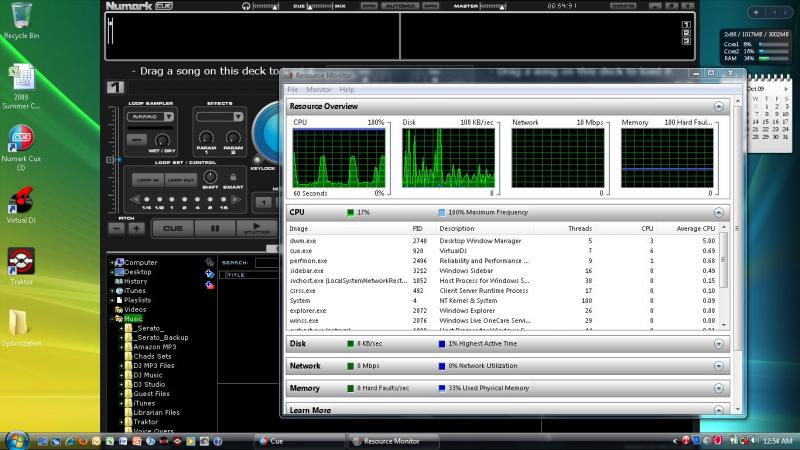Select loop length 16 beats
800x450 pixels.
pos(223,200)
